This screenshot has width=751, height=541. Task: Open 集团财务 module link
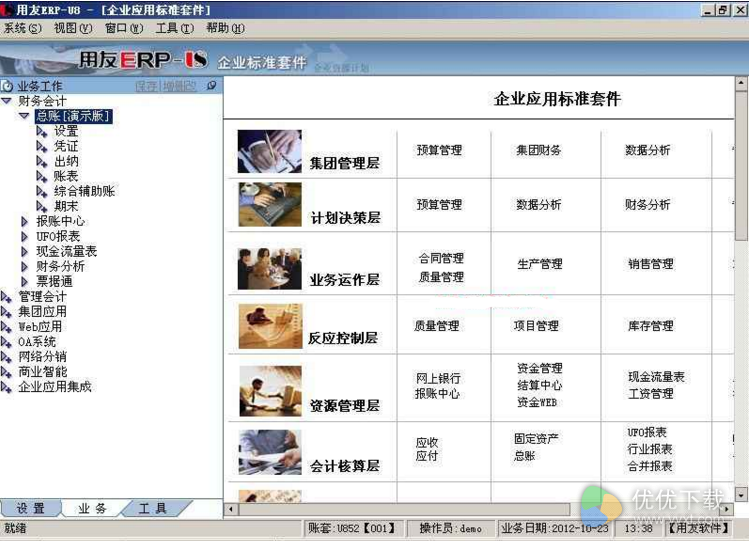click(539, 150)
